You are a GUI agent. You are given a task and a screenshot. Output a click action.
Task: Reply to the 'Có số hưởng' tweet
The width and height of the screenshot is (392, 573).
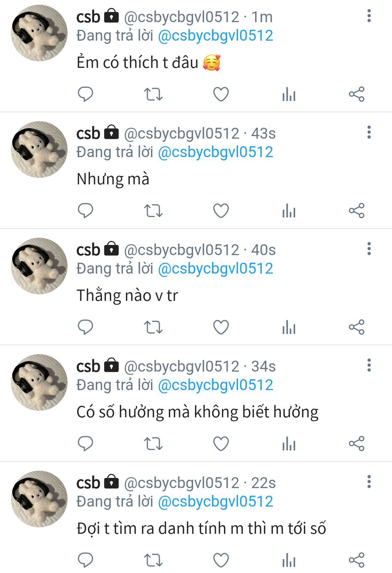tap(86, 443)
